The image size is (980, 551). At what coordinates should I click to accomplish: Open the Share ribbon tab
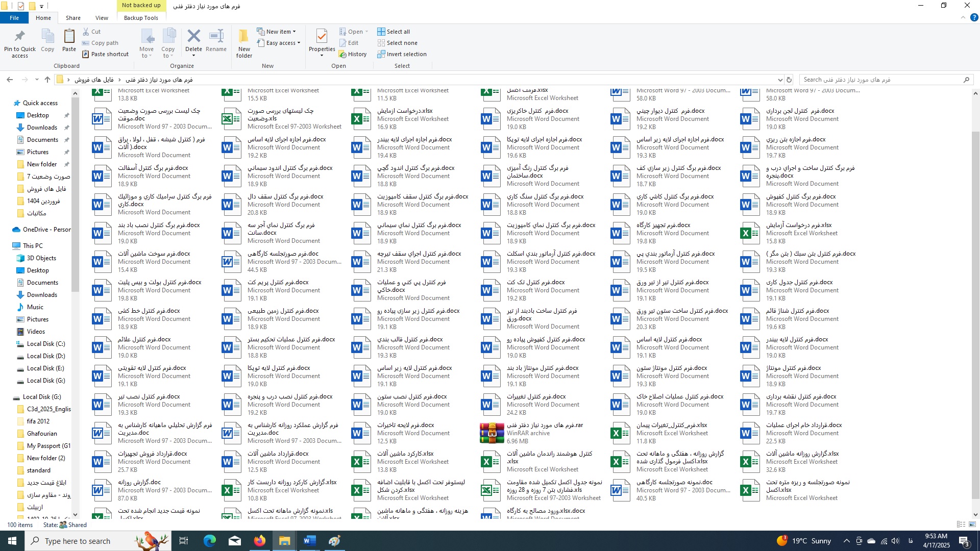[73, 18]
